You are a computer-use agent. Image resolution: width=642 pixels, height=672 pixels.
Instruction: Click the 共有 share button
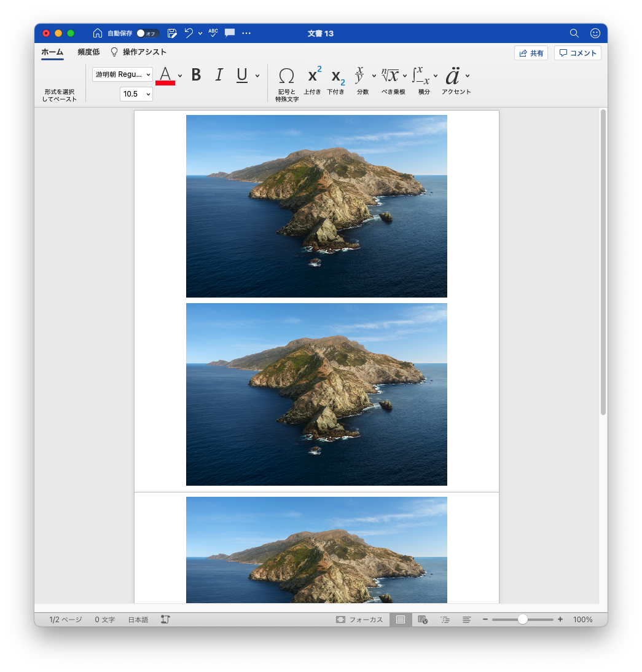pos(531,53)
